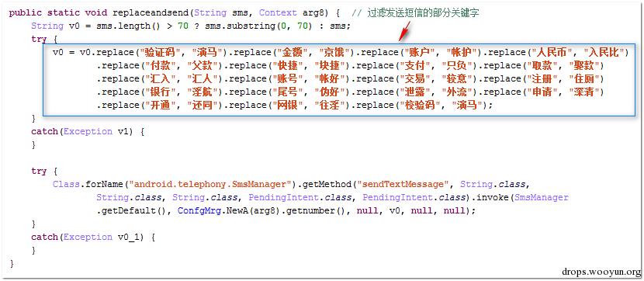Click purple SmsManager after invoke(

[x=542, y=198]
